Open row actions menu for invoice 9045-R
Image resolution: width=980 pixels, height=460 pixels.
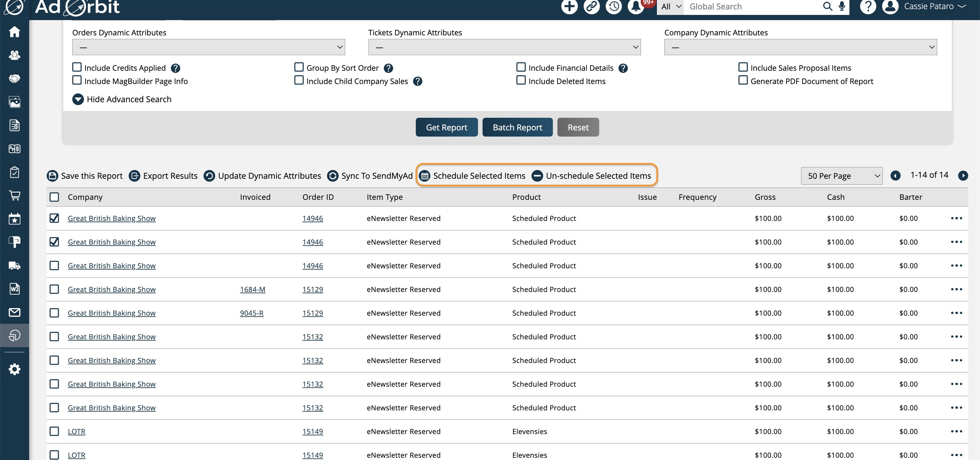(956, 313)
